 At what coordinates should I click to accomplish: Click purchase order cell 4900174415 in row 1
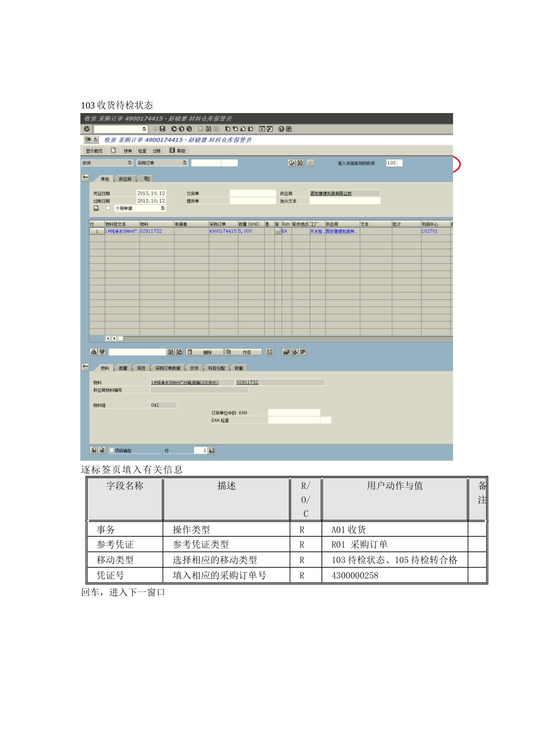[223, 231]
